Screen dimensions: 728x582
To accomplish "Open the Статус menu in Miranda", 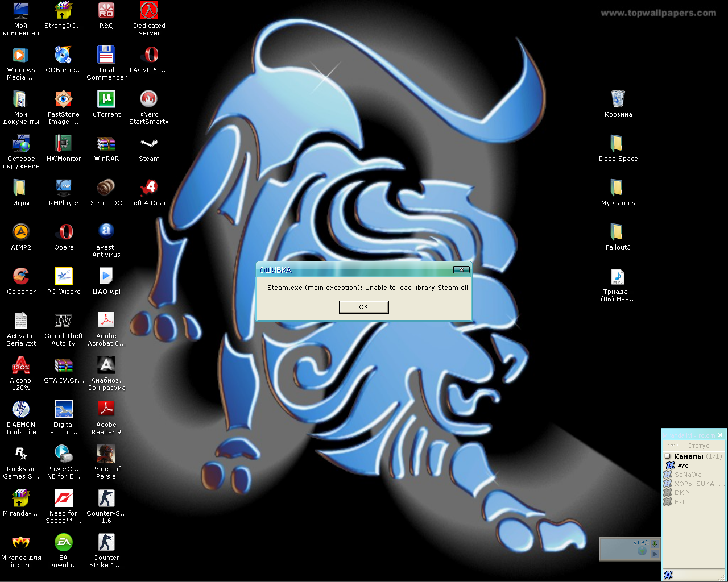I will 698,446.
